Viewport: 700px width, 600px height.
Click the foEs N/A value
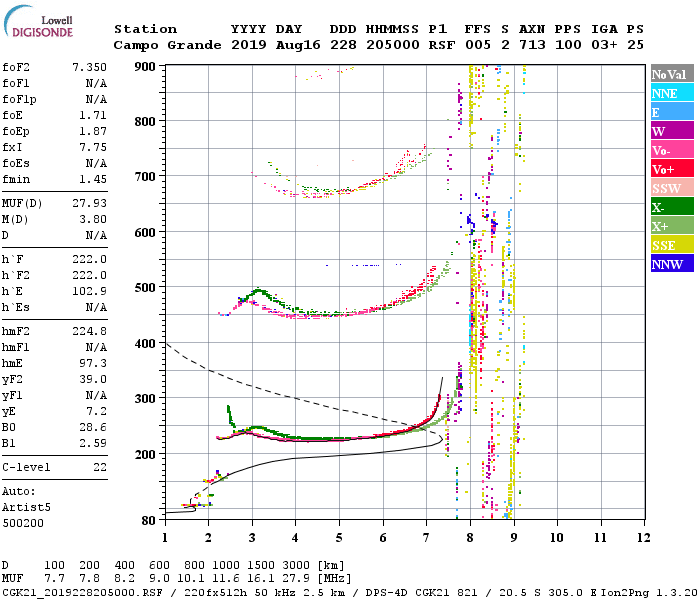[x=96, y=163]
